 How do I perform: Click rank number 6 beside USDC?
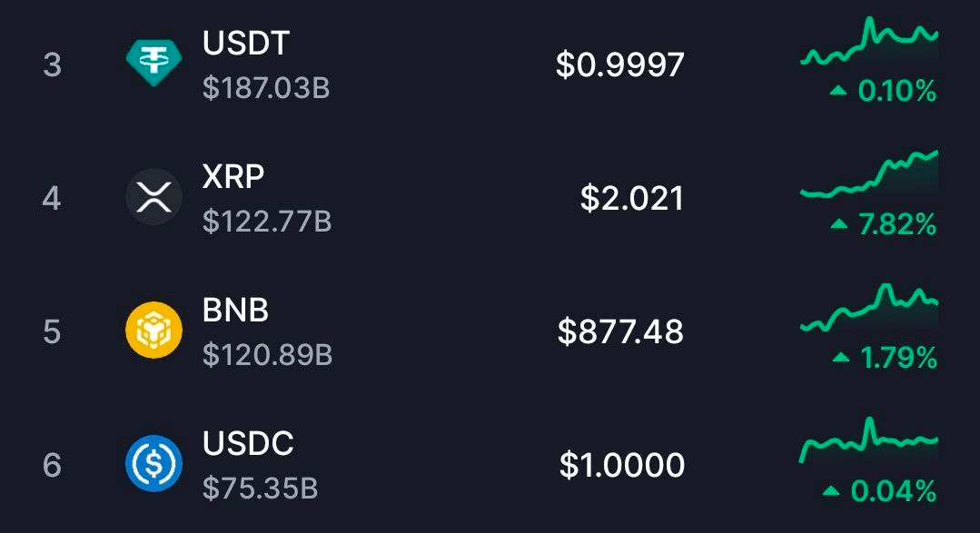coord(52,465)
